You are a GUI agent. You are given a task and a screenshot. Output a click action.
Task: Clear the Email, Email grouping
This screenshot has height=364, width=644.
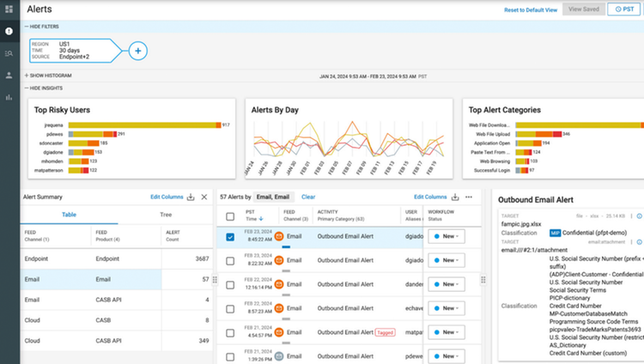[x=308, y=197]
